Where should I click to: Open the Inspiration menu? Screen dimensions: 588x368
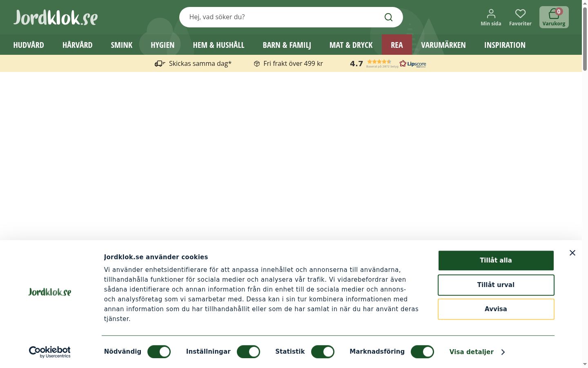tap(505, 45)
